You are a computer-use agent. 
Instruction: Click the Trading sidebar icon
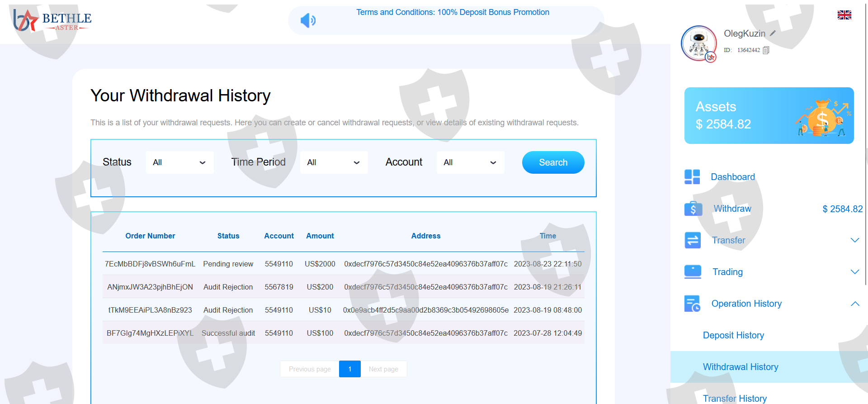(693, 272)
